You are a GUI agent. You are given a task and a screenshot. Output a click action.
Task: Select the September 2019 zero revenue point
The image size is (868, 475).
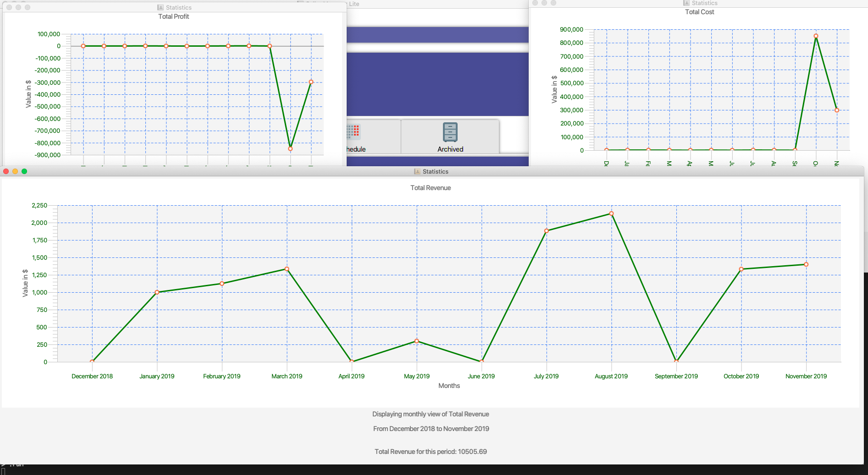676,361
